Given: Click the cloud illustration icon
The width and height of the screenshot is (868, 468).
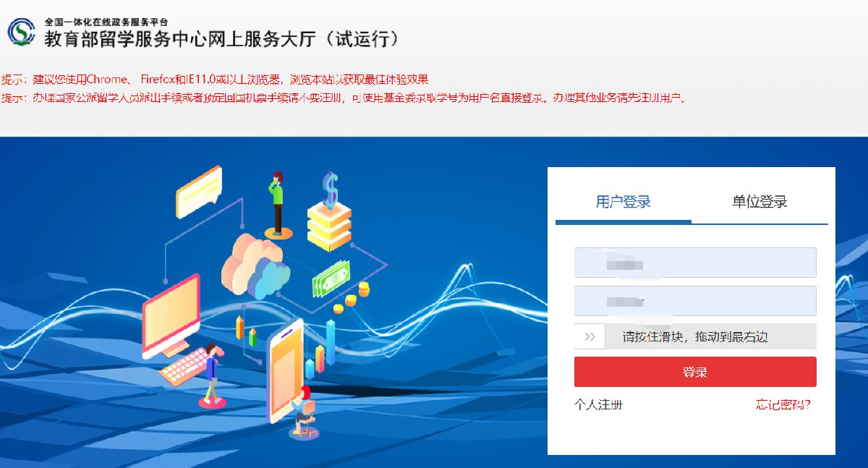Looking at the screenshot, I should click(255, 268).
